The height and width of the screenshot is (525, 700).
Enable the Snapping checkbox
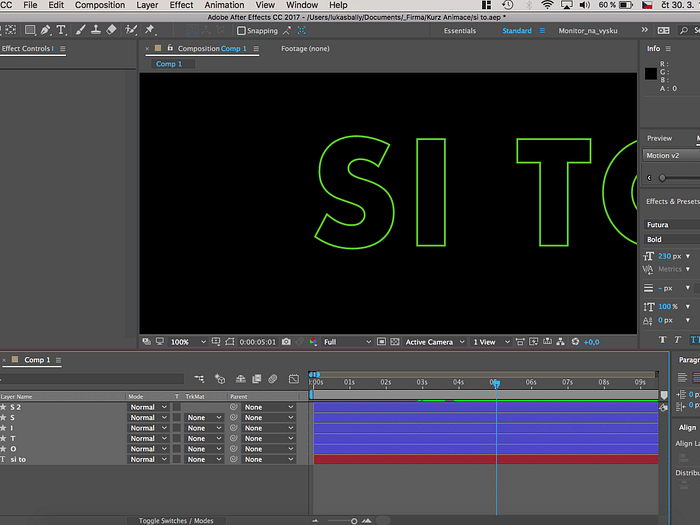point(241,31)
